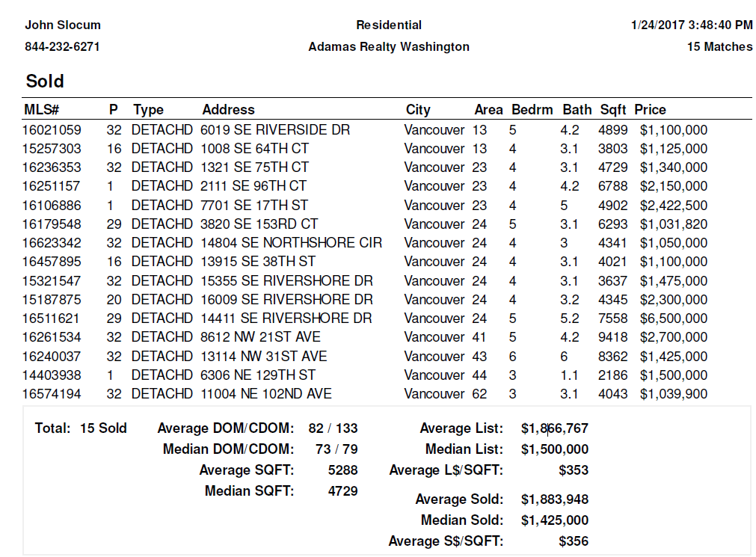756x557 pixels.
Task: Click the Median List value $1,500,000
Action: (554, 450)
